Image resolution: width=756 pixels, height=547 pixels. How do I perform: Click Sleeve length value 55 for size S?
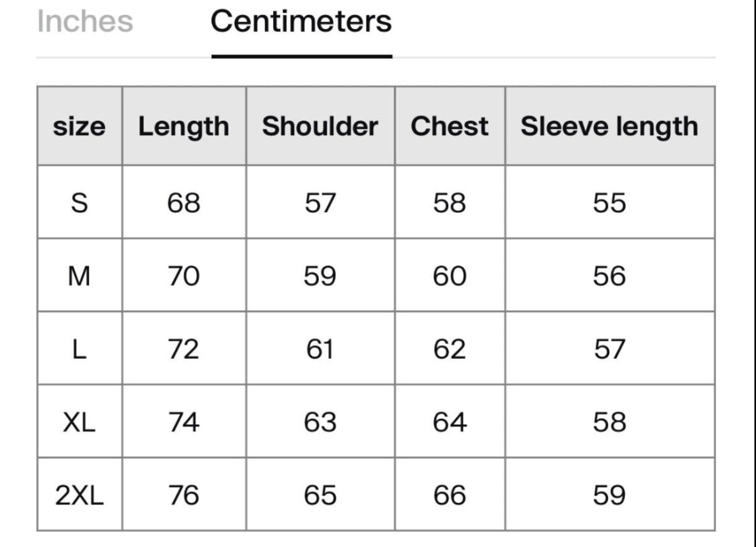click(609, 203)
